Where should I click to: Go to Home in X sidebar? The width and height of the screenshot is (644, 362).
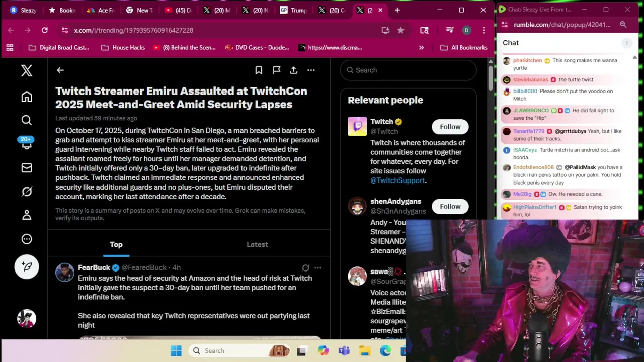pyautogui.click(x=27, y=97)
